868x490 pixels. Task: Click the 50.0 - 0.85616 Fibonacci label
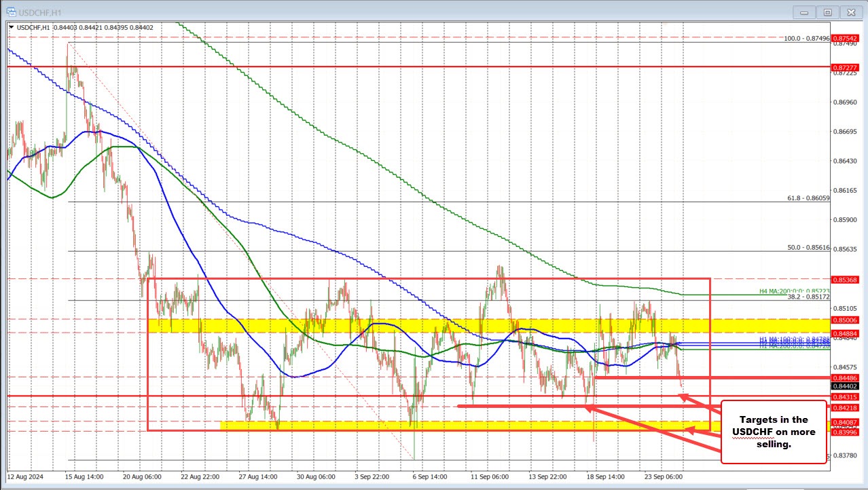click(x=808, y=248)
